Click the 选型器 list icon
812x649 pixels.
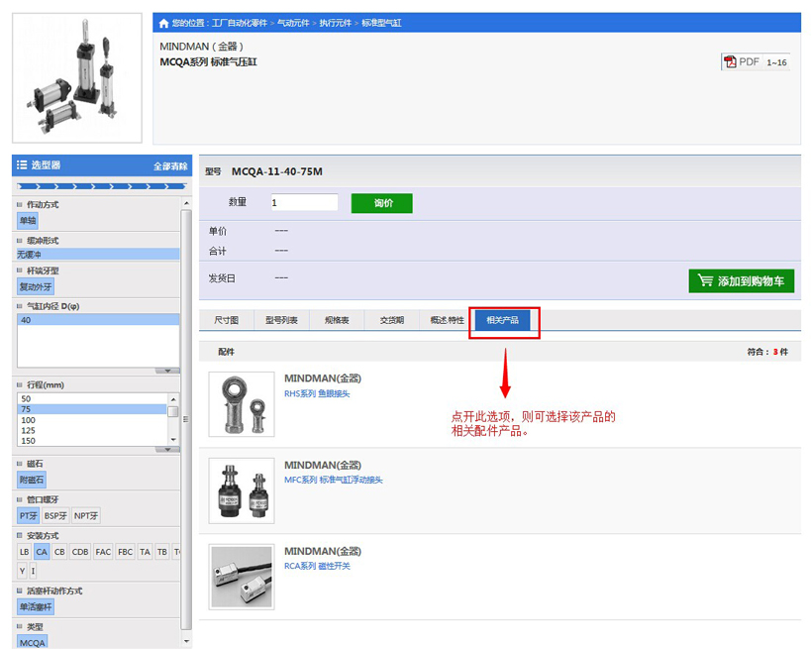(x=22, y=164)
